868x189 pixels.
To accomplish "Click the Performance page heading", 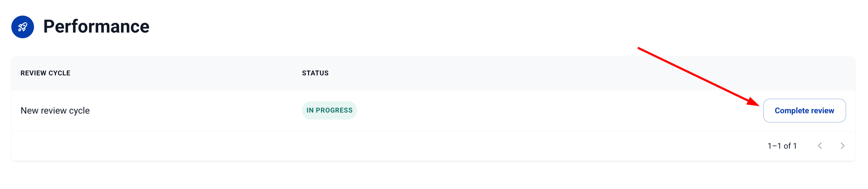I will pyautogui.click(x=96, y=27).
